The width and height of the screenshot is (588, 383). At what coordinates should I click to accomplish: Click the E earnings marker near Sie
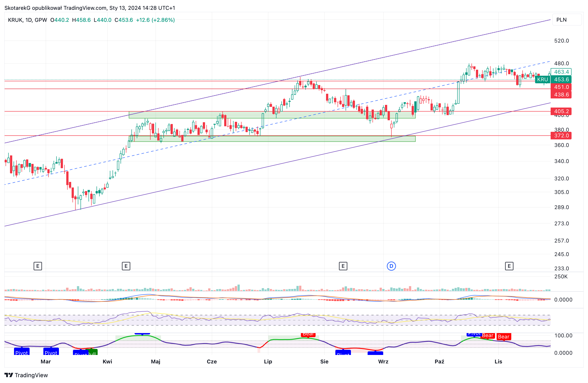coord(343,266)
